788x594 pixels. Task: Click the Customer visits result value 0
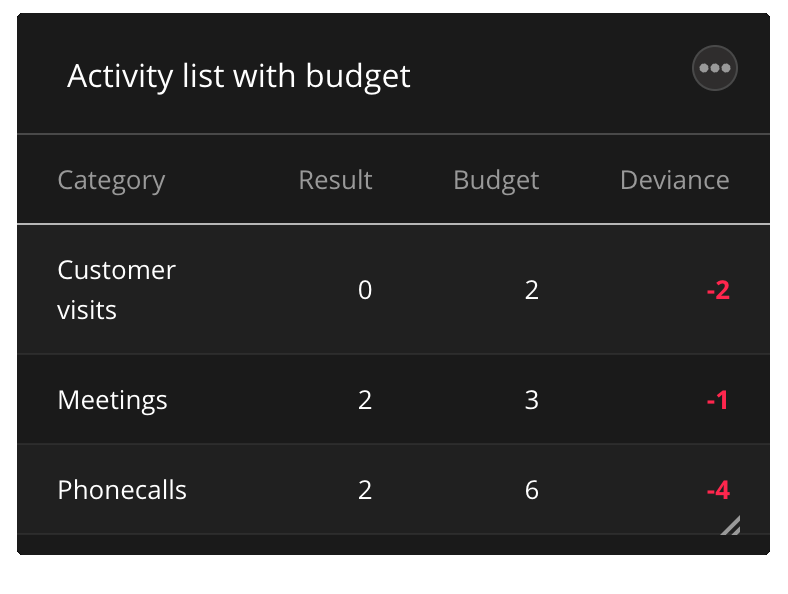point(365,290)
